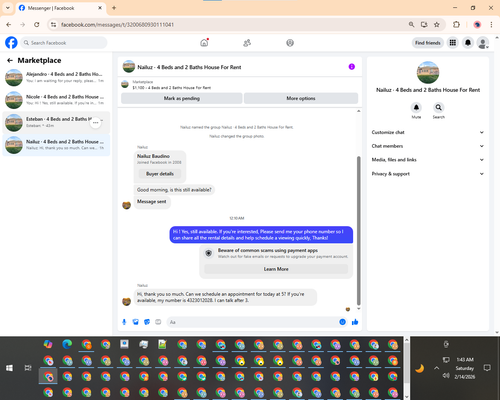The height and width of the screenshot is (400, 500).
Task: Mute this chat with the bell icon
Action: [416, 107]
